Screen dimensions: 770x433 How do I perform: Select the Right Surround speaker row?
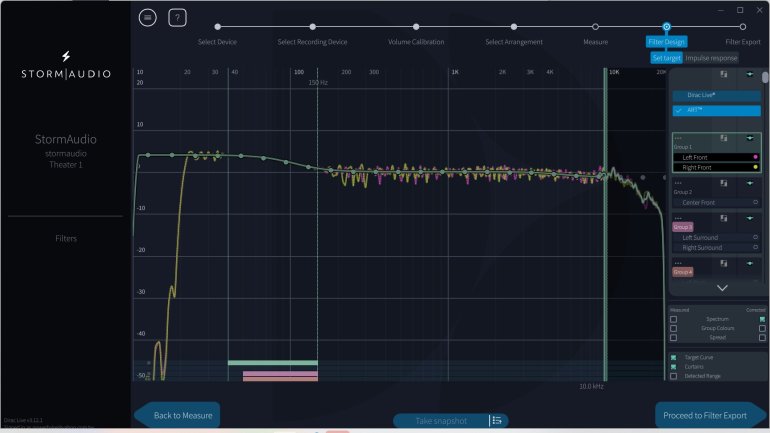pos(716,247)
